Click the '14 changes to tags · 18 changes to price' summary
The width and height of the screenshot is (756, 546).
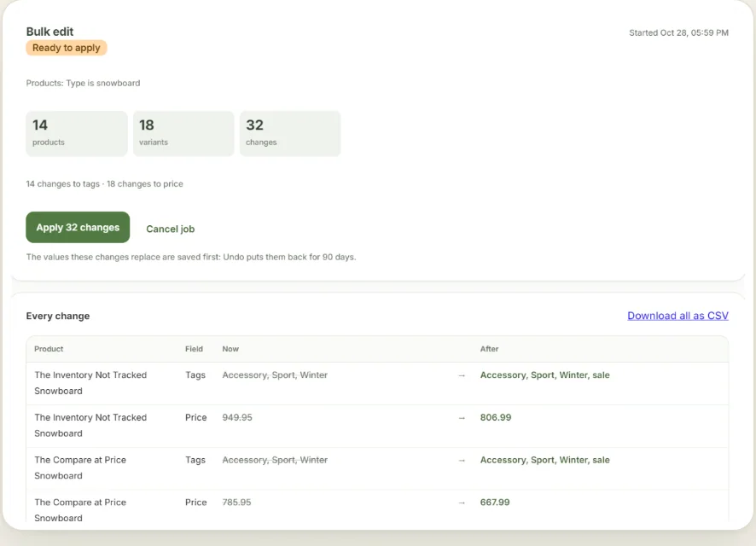pos(105,183)
